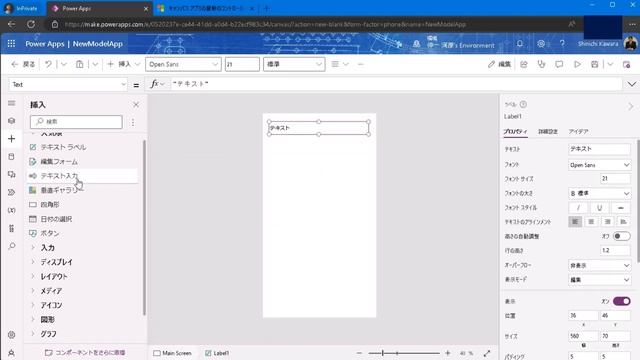Open the Text property selector dropdown
This screenshot has height=360, width=640.
click(x=68, y=84)
